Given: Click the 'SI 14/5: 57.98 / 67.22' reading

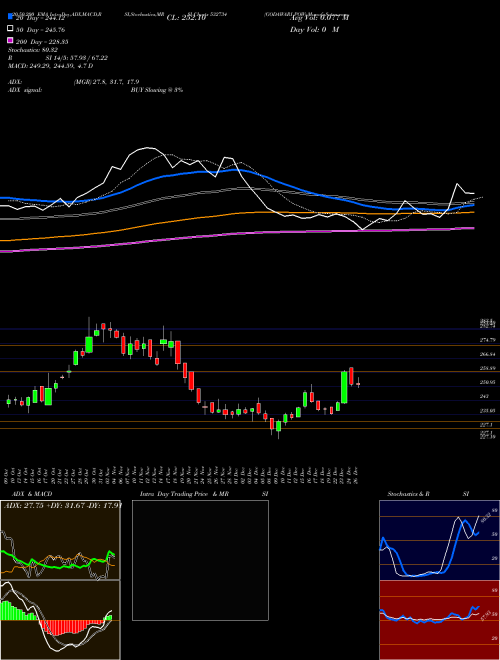Looking at the screenshot, I should click(77, 58).
